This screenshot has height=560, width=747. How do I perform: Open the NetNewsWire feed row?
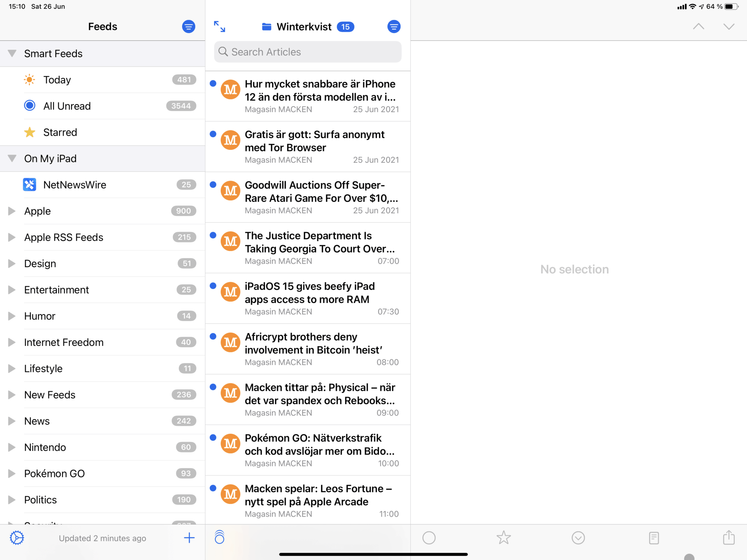[103, 185]
